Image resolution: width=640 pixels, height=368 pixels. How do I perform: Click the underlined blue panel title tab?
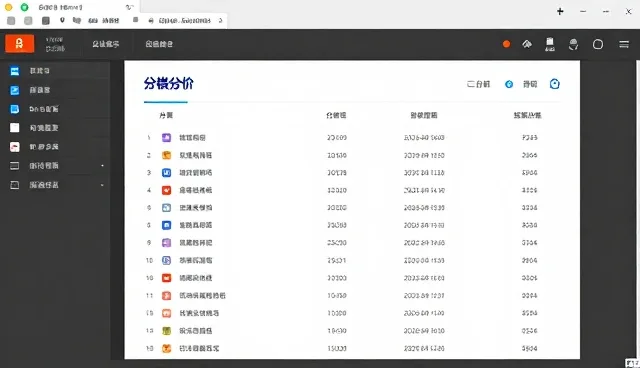(x=169, y=84)
